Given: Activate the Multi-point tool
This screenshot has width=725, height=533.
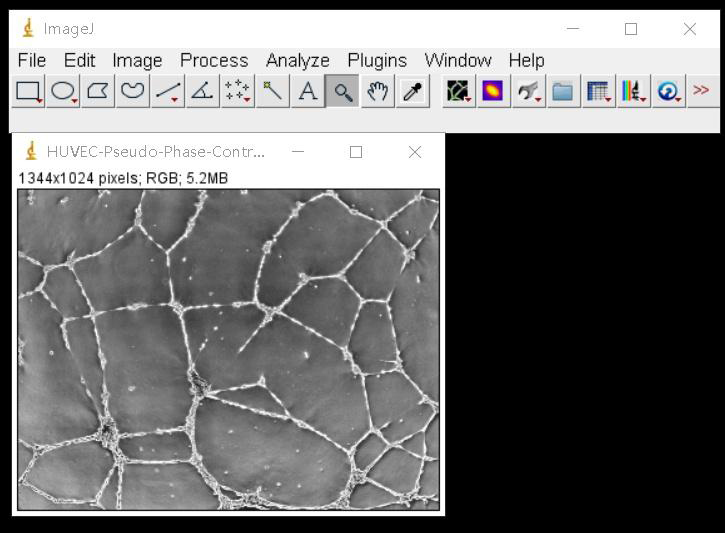Looking at the screenshot, I should pyautogui.click(x=238, y=92).
